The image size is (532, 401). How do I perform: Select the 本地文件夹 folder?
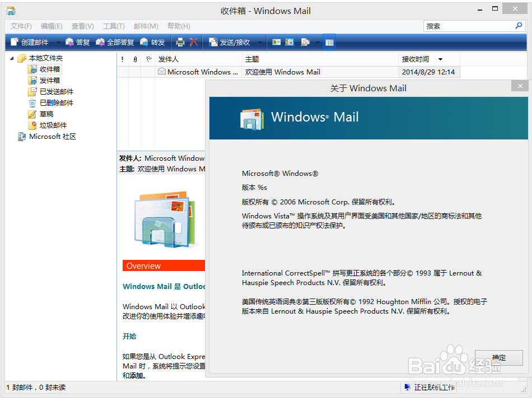(41, 58)
